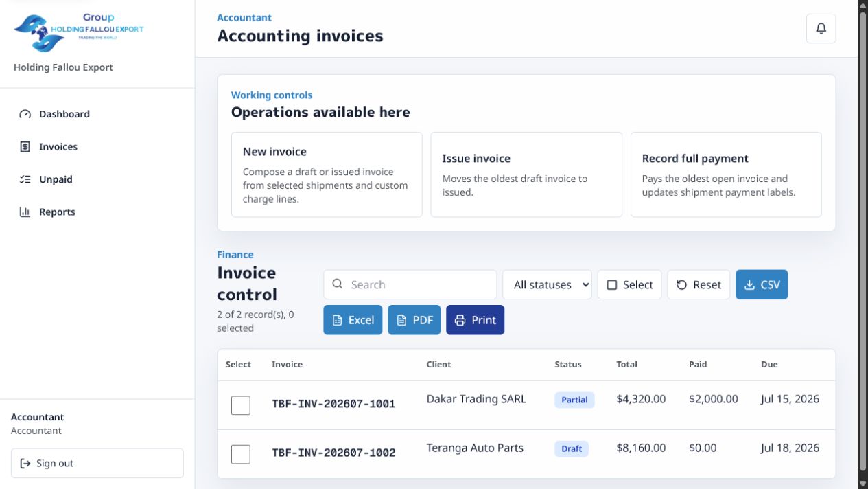Click the Reports bar chart icon
This screenshot has height=489, width=868.
click(x=25, y=212)
